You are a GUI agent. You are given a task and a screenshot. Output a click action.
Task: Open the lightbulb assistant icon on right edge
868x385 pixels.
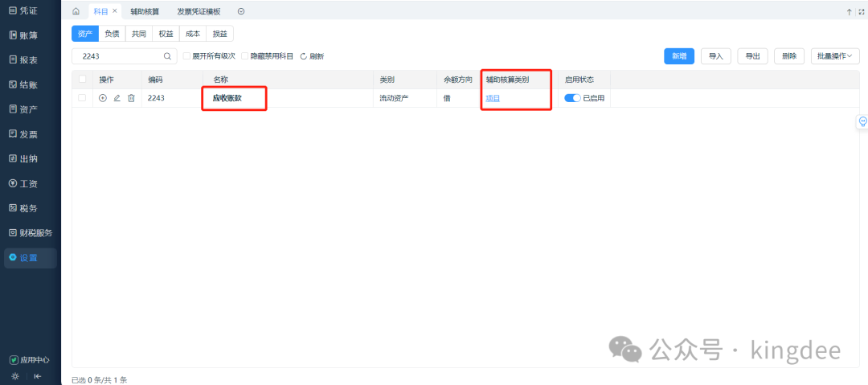point(862,121)
